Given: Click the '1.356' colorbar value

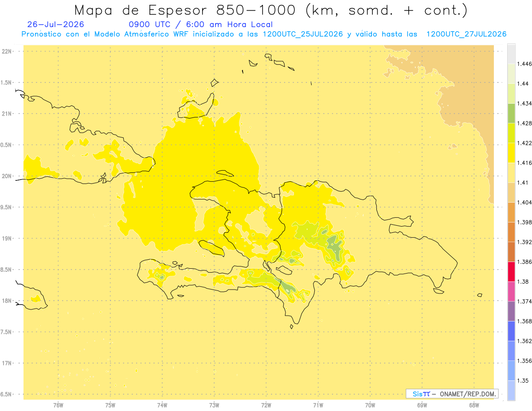Looking at the screenshot, I should (524, 361).
